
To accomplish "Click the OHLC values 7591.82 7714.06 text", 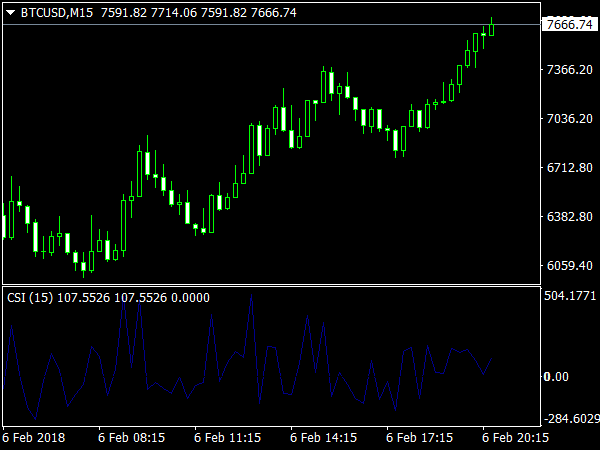I will tap(149, 13).
